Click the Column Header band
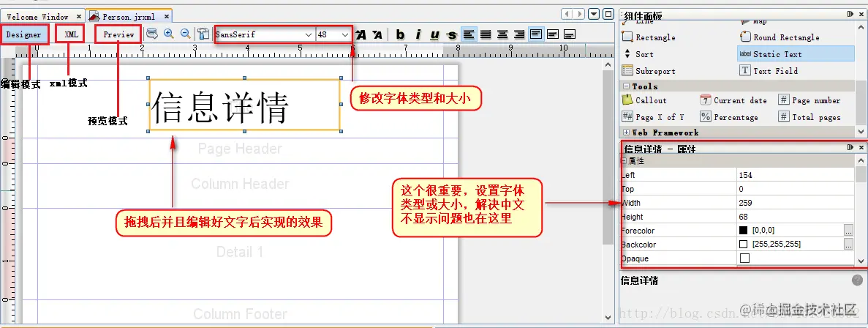This screenshot has width=868, height=328. [x=240, y=183]
